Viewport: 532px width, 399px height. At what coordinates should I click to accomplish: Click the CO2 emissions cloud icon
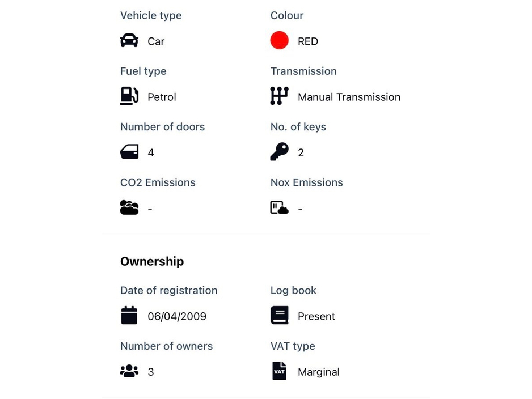[x=129, y=207]
